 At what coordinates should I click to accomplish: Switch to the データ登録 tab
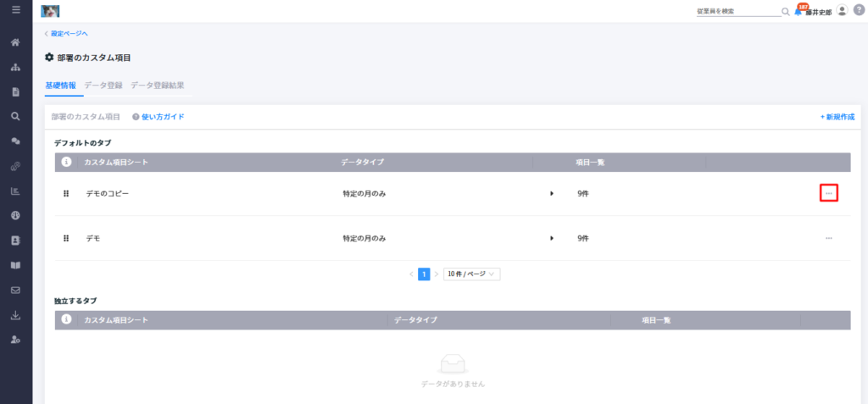[103, 86]
